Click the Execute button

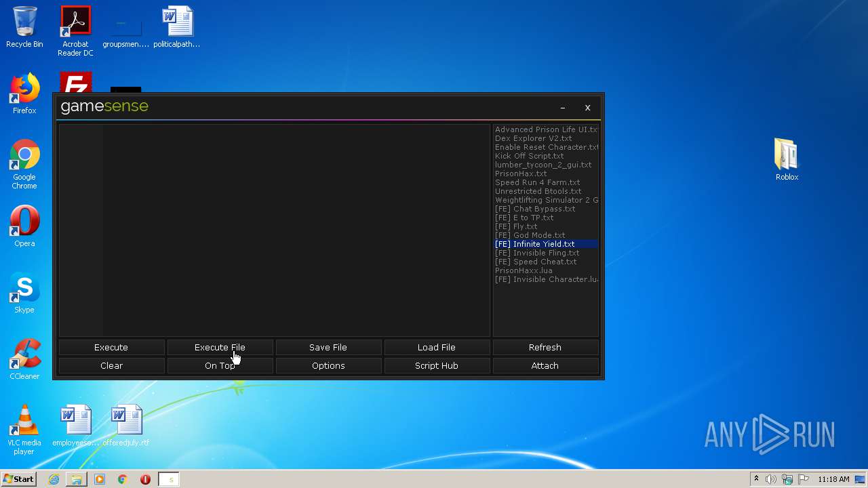111,347
